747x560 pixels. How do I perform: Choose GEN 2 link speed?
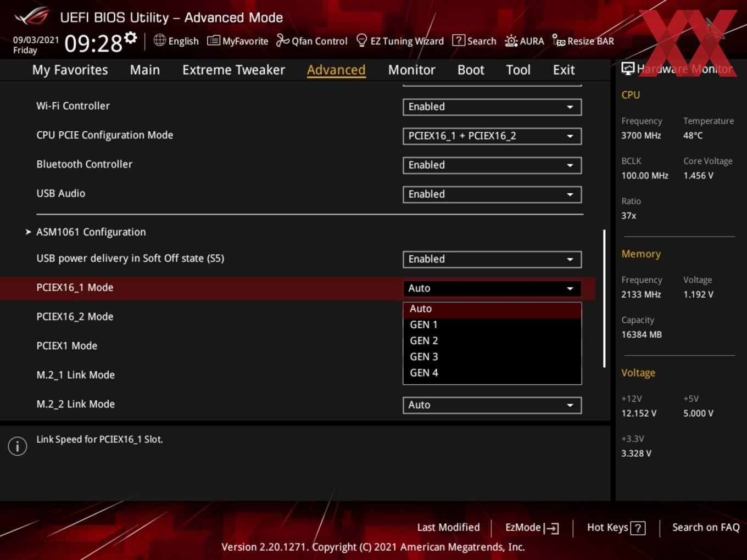(492, 341)
